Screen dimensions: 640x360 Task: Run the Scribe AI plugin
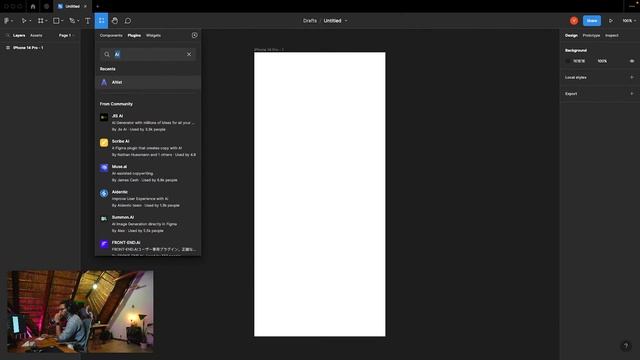click(x=148, y=148)
